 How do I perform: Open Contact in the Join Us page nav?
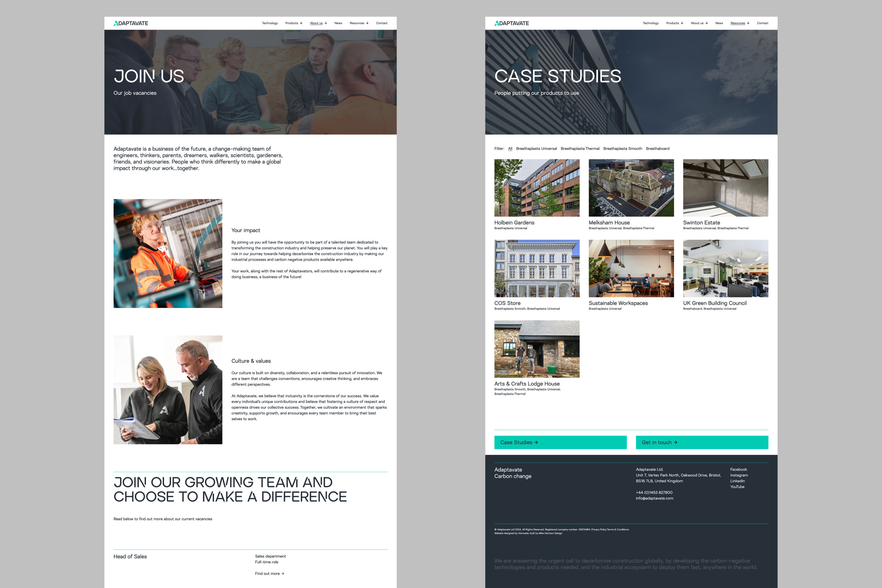tap(382, 23)
